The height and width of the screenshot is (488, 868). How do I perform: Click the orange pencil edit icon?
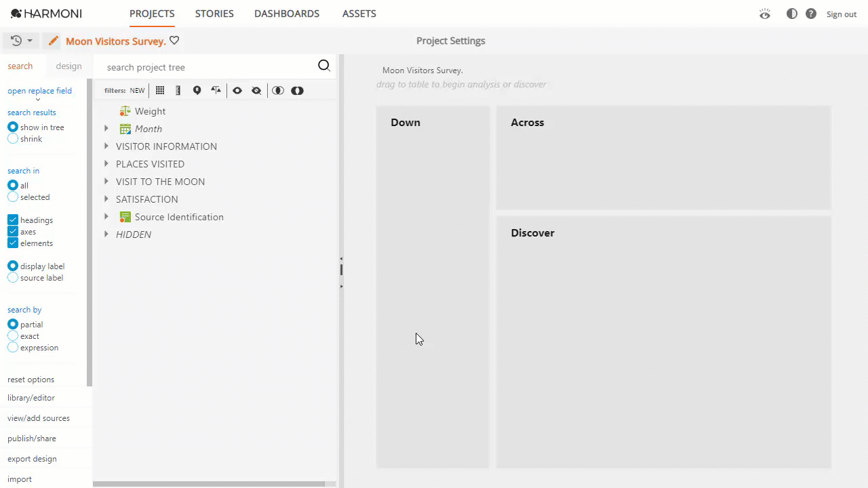coord(53,41)
